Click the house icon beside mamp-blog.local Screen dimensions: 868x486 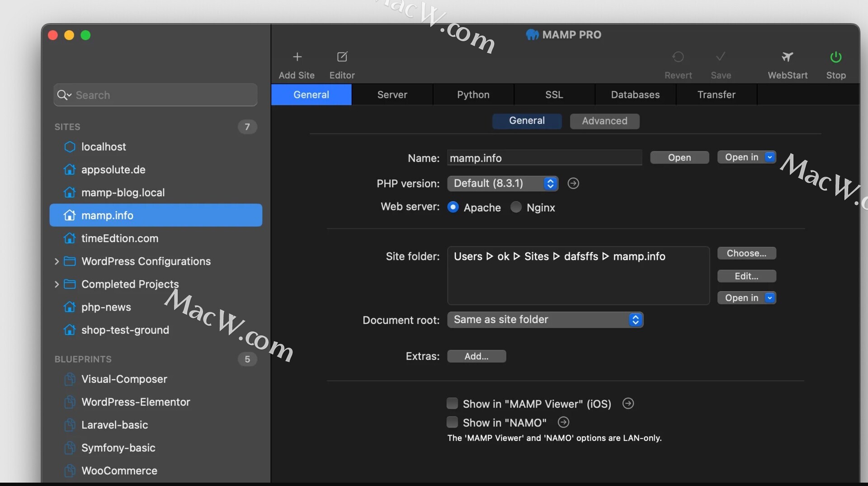point(70,193)
